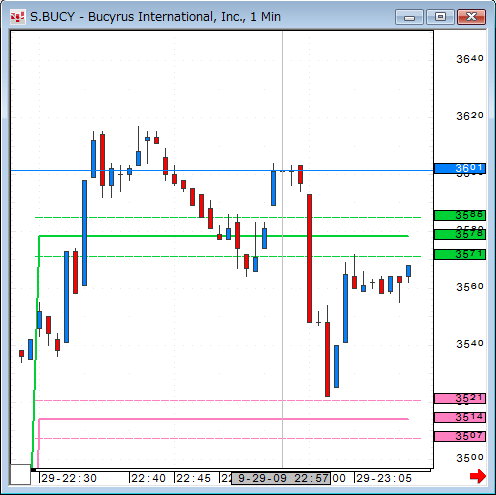Click the green 3571 price level marker
Image resolution: width=496 pixels, height=495 pixels.
[x=460, y=254]
